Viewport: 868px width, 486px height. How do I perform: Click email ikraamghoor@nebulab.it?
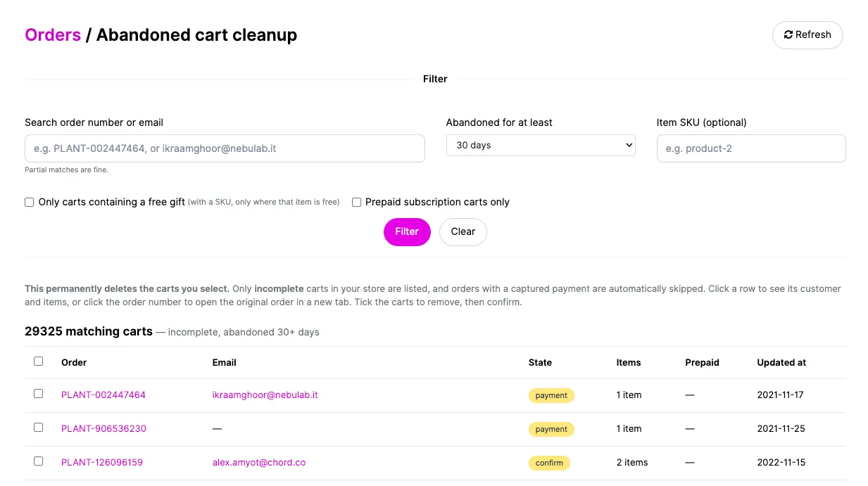pyautogui.click(x=265, y=395)
